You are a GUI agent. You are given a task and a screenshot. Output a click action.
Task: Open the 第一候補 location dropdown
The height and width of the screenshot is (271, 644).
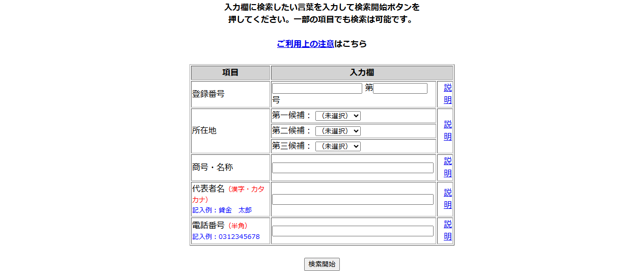[x=338, y=116]
